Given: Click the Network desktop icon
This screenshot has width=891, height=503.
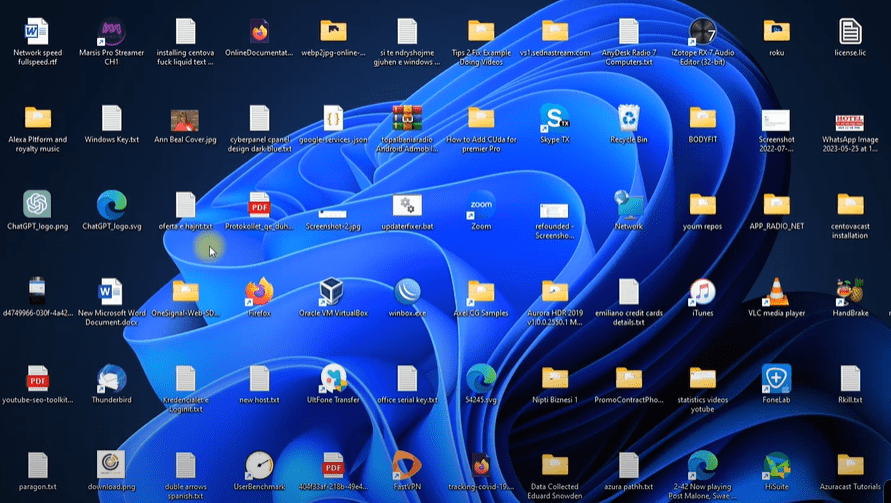Looking at the screenshot, I should [x=628, y=205].
